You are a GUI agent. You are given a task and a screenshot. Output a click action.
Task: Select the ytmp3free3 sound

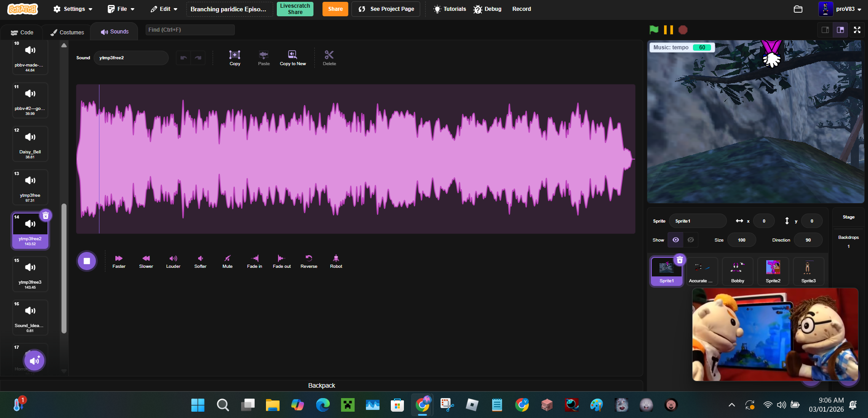[x=30, y=274]
